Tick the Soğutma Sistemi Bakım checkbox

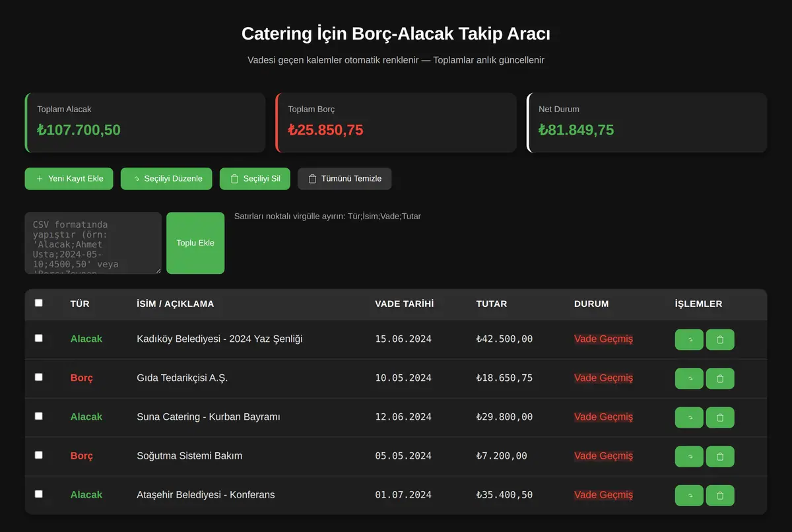[38, 455]
